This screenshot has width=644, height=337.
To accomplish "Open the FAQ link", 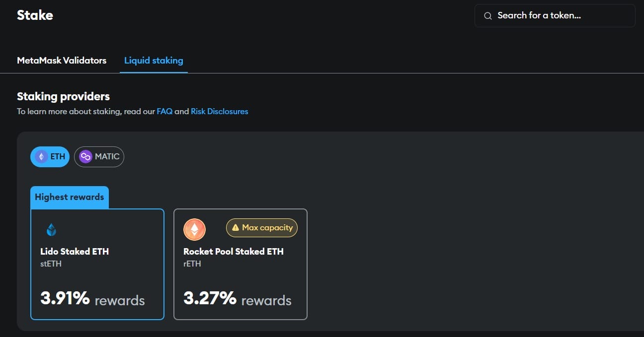I will point(164,111).
